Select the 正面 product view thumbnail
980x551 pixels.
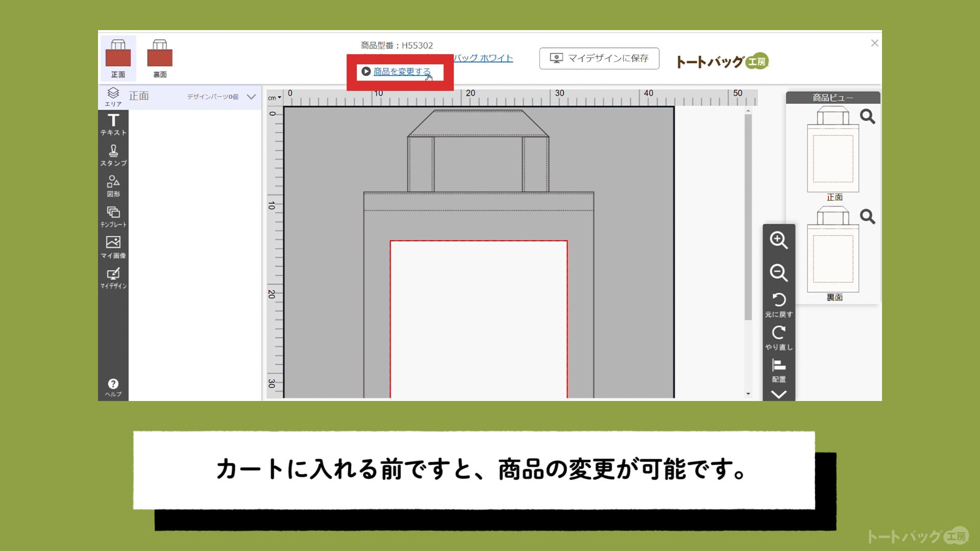click(833, 149)
